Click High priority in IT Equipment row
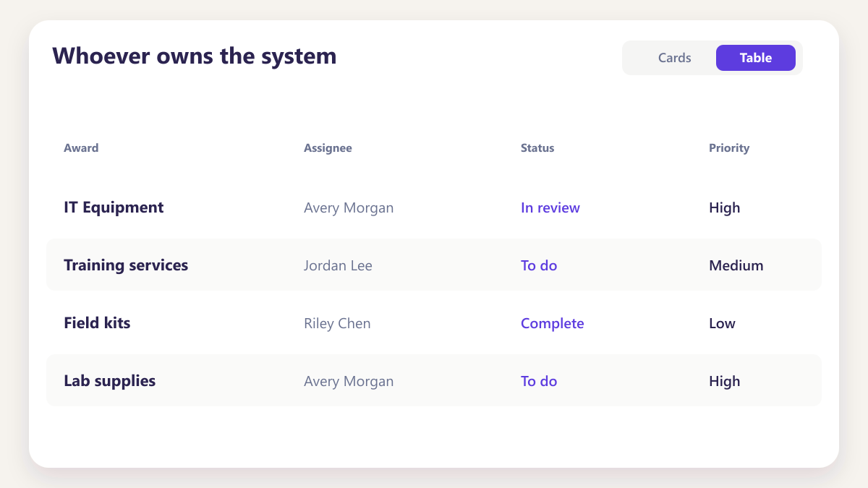The height and width of the screenshot is (488, 868). [725, 208]
